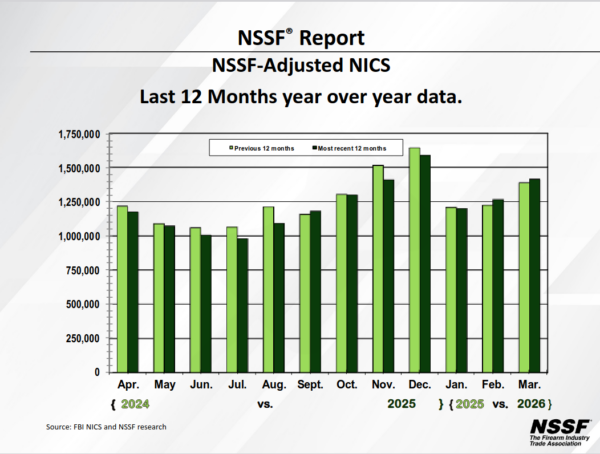Click the "Jan." x-axis label
The image size is (600, 454).
pos(457,384)
